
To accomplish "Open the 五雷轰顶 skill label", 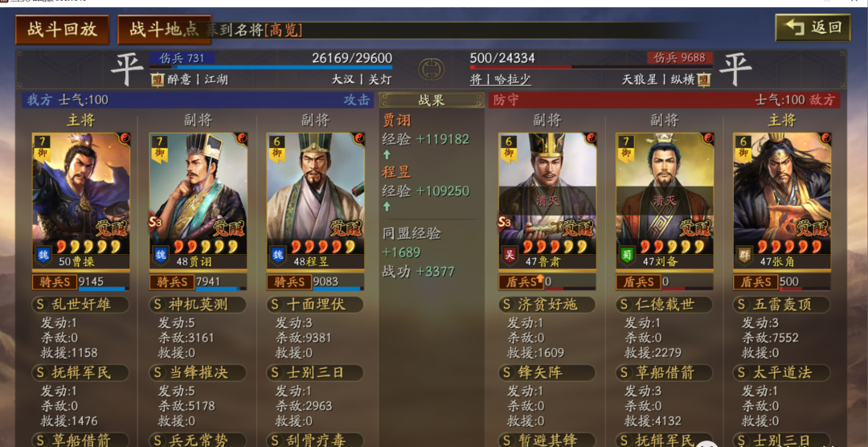I will pyautogui.click(x=781, y=304).
